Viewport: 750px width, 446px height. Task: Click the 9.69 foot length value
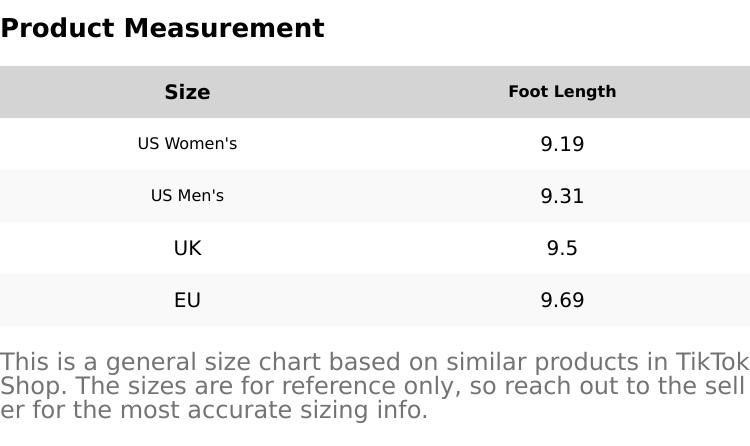(562, 300)
